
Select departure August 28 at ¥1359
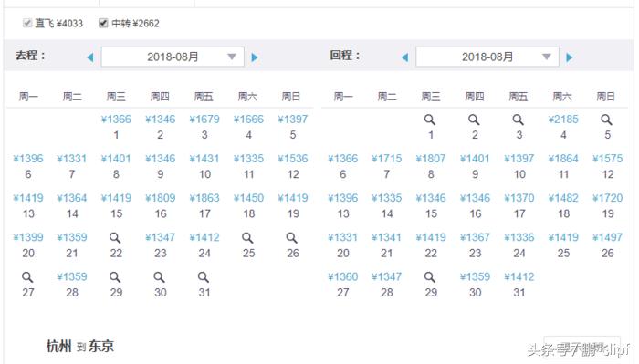tap(72, 276)
